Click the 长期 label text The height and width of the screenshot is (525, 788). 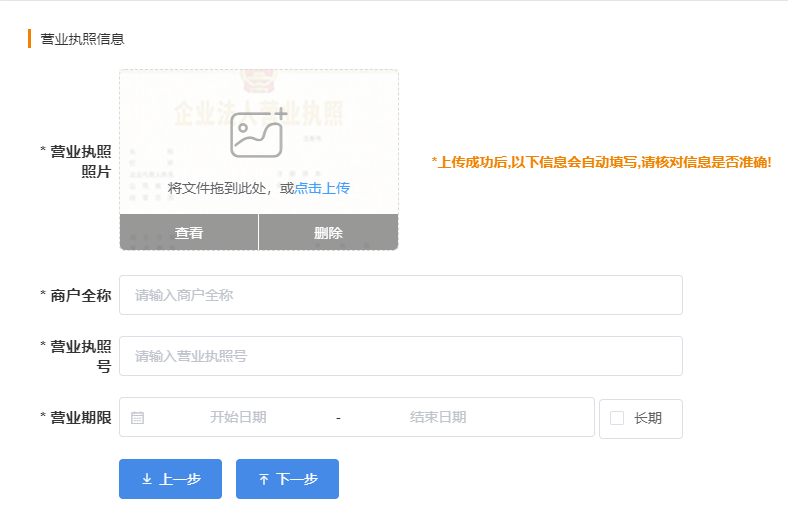click(x=648, y=418)
